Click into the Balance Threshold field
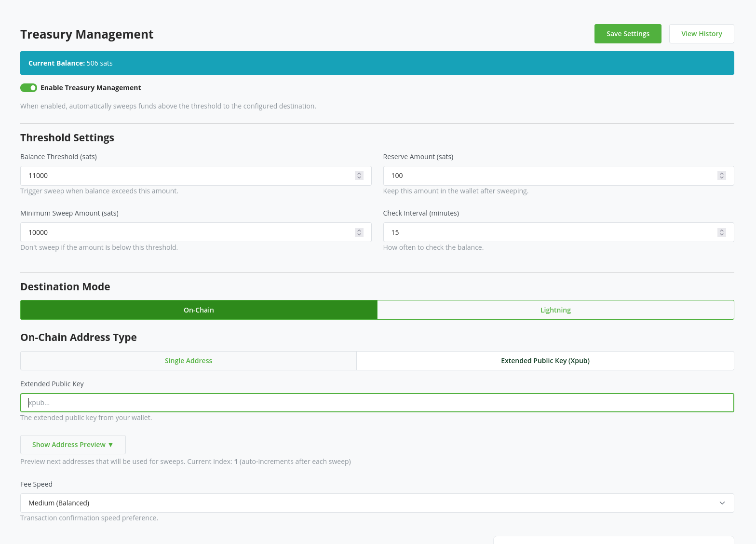Image resolution: width=756 pixels, height=544 pixels. pyautogui.click(x=188, y=176)
